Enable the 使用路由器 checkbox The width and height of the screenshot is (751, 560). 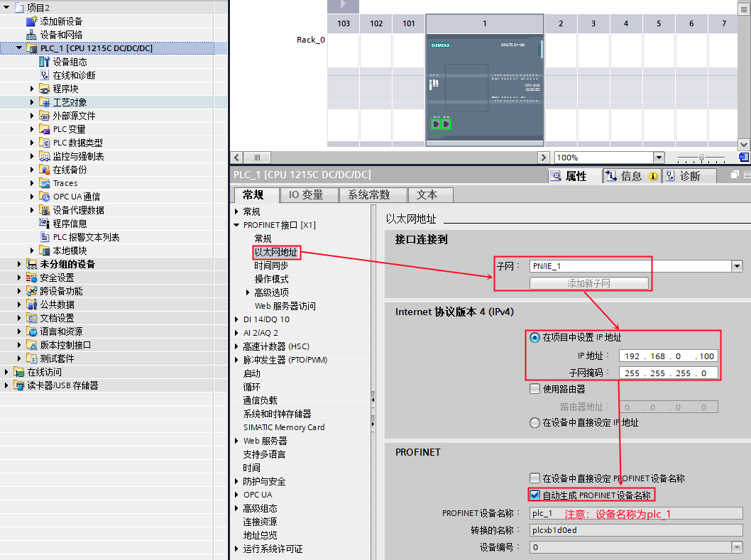pos(535,388)
